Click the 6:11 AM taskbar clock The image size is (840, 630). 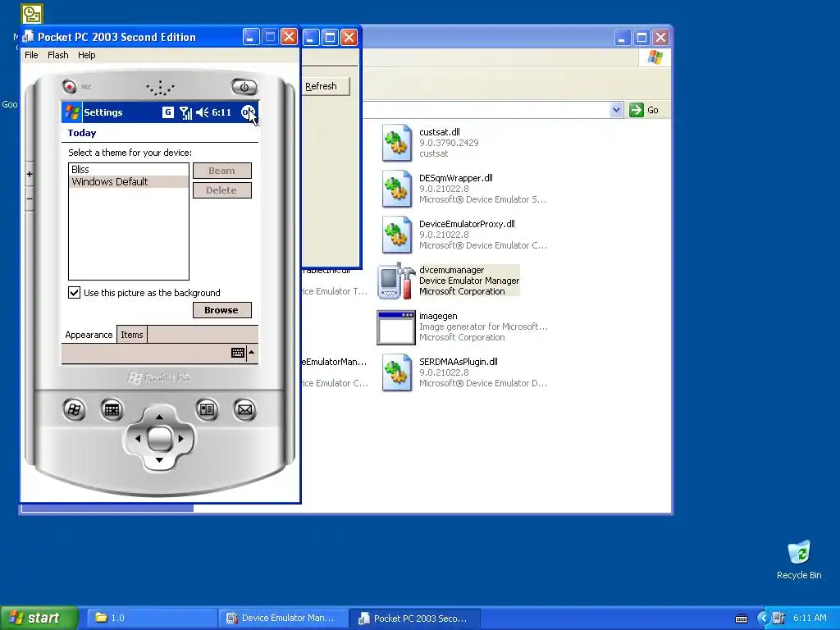(x=810, y=619)
